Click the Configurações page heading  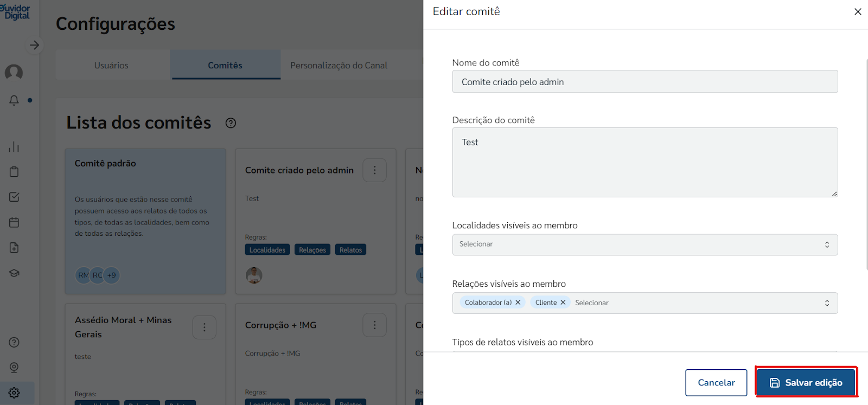point(116,24)
